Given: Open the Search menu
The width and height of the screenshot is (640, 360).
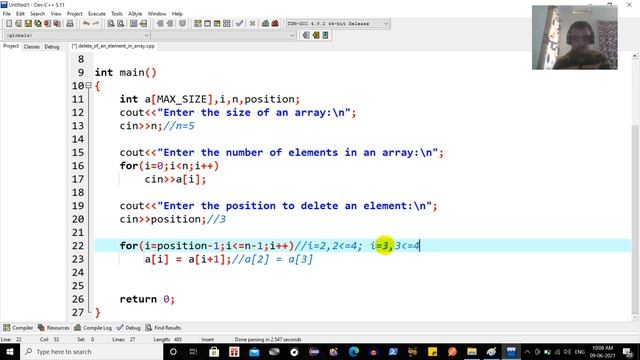Looking at the screenshot, I should click(38, 13).
